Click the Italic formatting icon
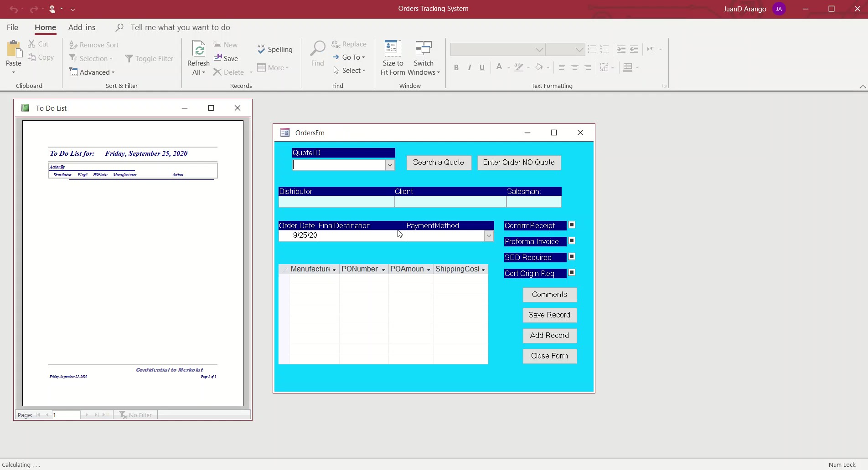This screenshot has width=868, height=470. [x=469, y=67]
